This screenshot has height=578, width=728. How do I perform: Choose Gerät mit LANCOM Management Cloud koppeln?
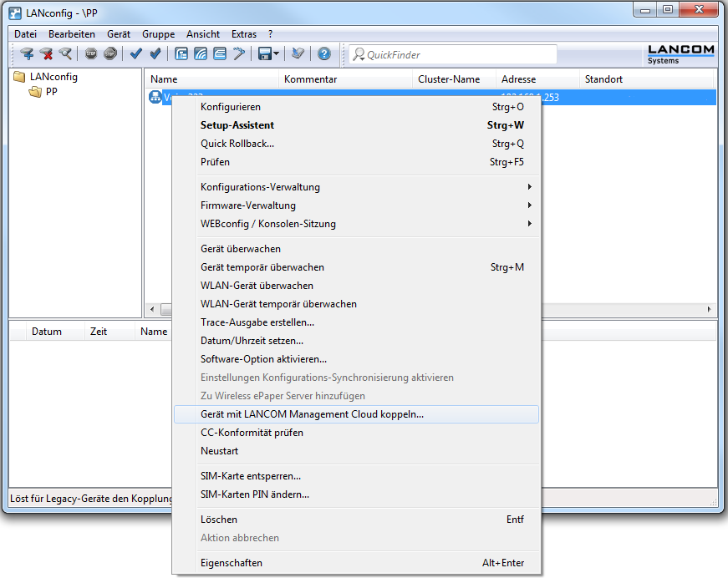click(x=312, y=414)
